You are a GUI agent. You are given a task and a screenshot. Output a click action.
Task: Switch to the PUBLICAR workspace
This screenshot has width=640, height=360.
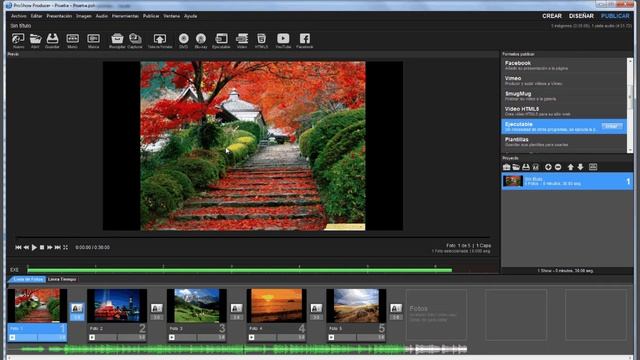pos(615,16)
